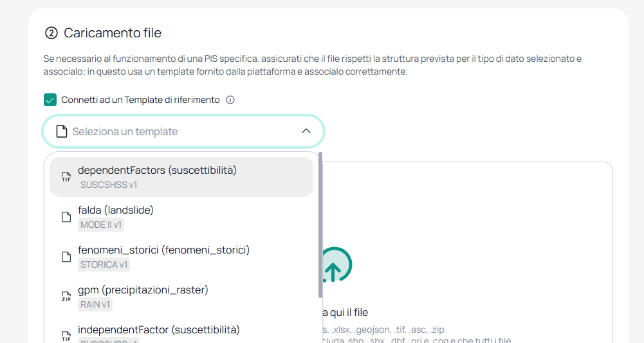Click the Connetti ad un Template di riferimento label
The width and height of the screenshot is (644, 343).
click(140, 100)
